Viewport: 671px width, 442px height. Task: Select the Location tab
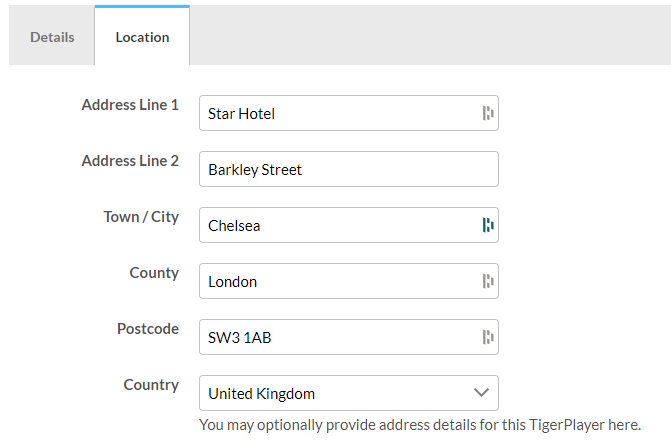(142, 37)
